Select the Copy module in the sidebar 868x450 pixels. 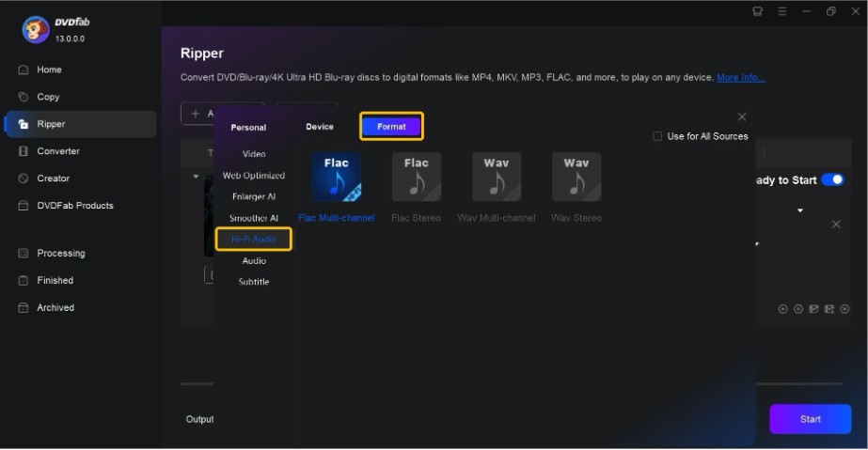48,97
